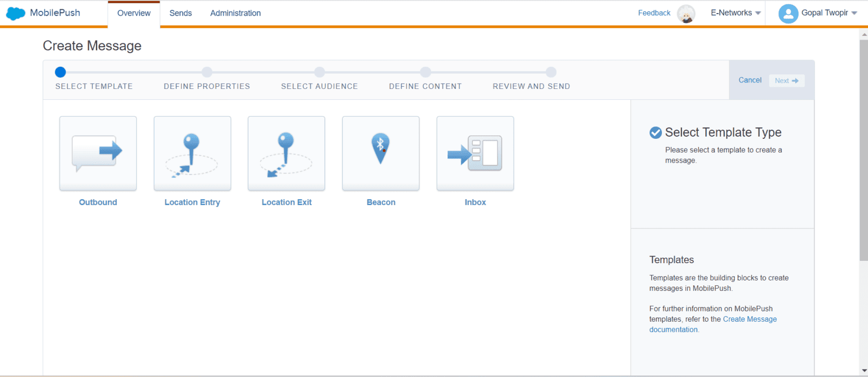Choose the Location Entry template icon

click(x=192, y=153)
